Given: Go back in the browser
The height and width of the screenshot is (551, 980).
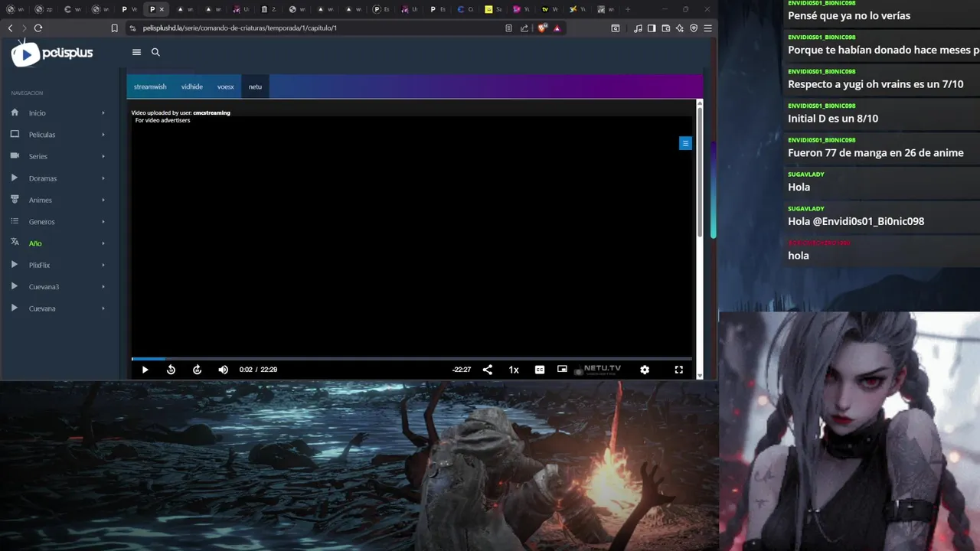Looking at the screenshot, I should click(10, 28).
